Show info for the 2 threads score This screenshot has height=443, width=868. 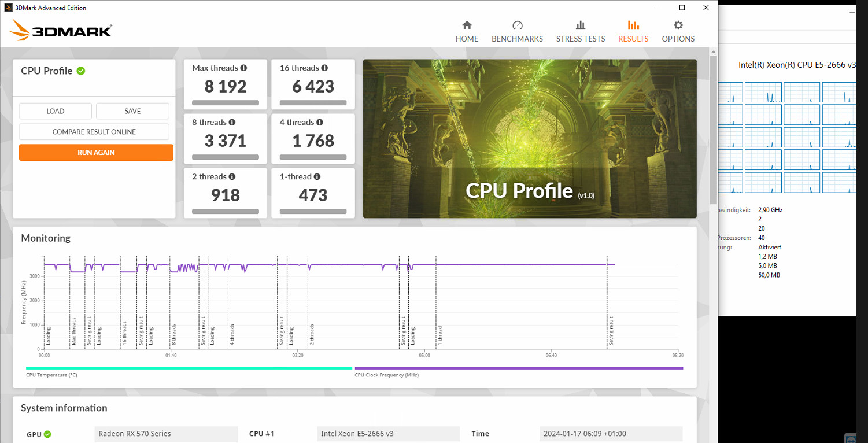(x=232, y=177)
